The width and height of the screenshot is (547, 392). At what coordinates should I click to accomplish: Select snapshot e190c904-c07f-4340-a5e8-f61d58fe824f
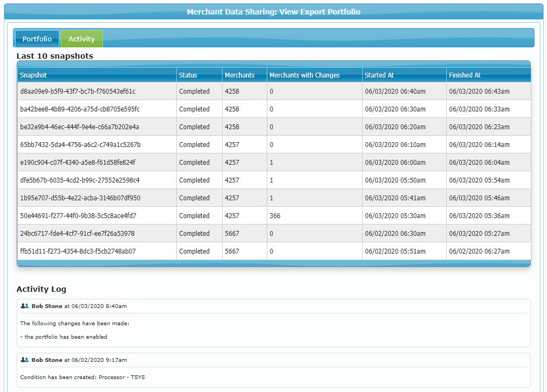click(x=78, y=163)
